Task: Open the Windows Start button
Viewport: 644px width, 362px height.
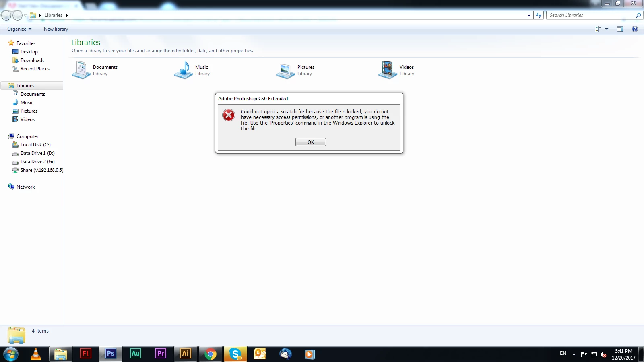Action: pyautogui.click(x=11, y=354)
